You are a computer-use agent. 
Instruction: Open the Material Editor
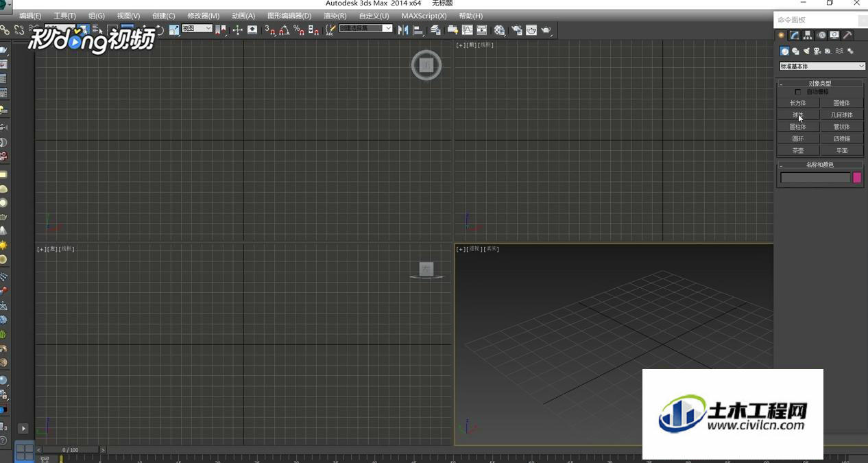(x=500, y=29)
